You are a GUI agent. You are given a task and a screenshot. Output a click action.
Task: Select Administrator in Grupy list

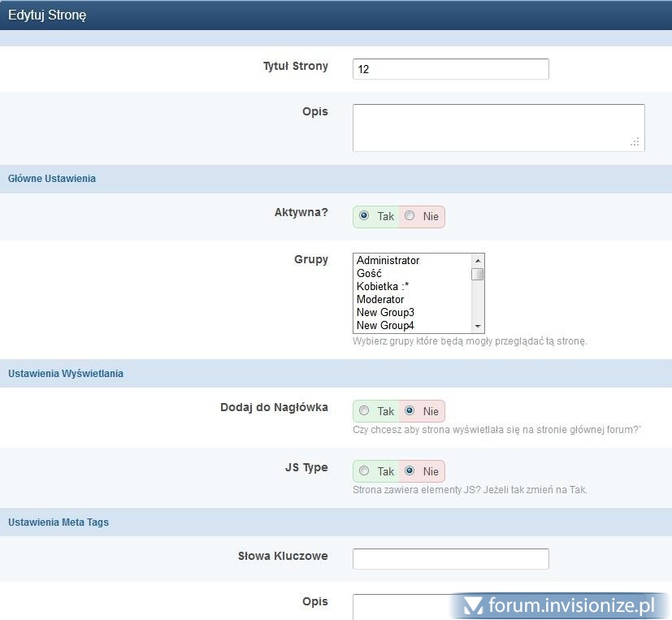pyautogui.click(x=388, y=261)
